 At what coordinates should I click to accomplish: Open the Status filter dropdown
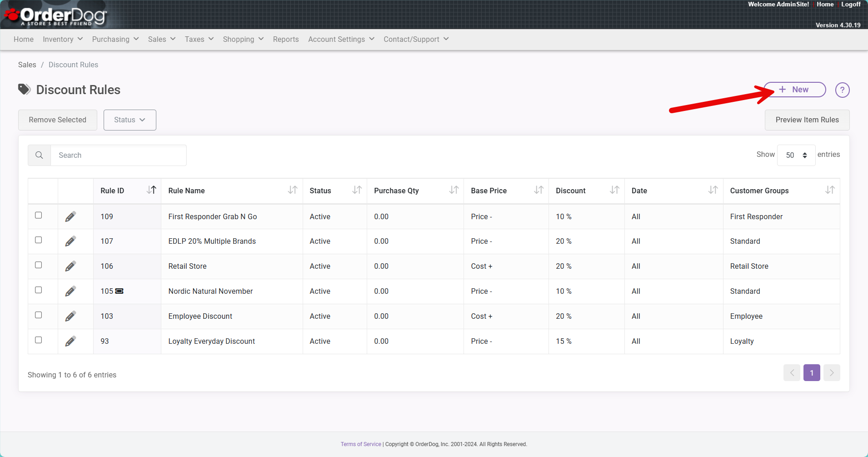(130, 120)
